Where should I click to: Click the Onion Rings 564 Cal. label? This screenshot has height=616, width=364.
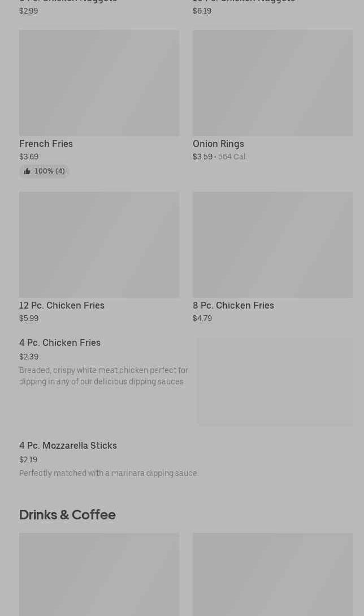point(232,157)
